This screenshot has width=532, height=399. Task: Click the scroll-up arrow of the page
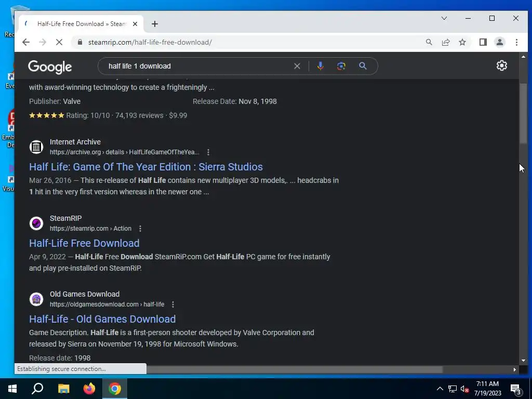[x=523, y=57]
